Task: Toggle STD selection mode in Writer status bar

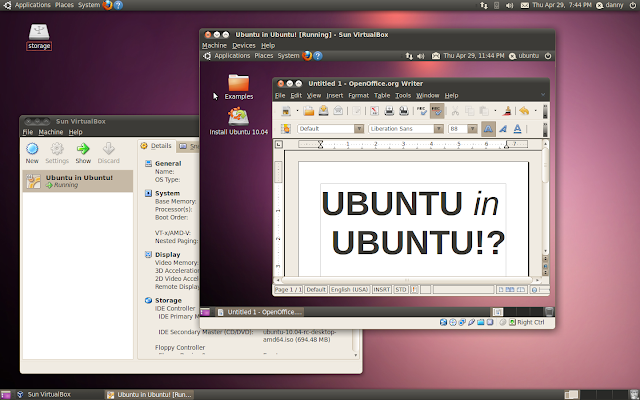Action: coord(401,289)
